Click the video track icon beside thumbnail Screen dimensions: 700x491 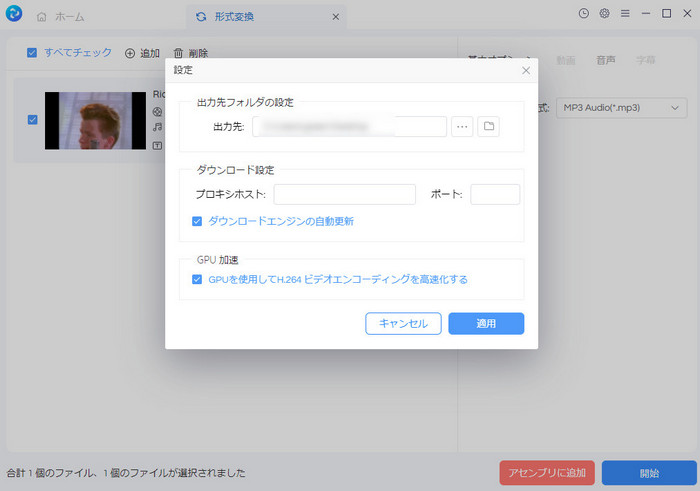[x=157, y=112]
